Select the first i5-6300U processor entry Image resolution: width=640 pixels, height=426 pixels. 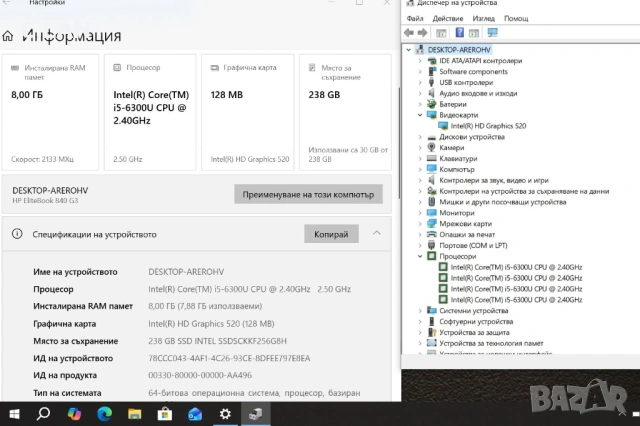click(516, 267)
